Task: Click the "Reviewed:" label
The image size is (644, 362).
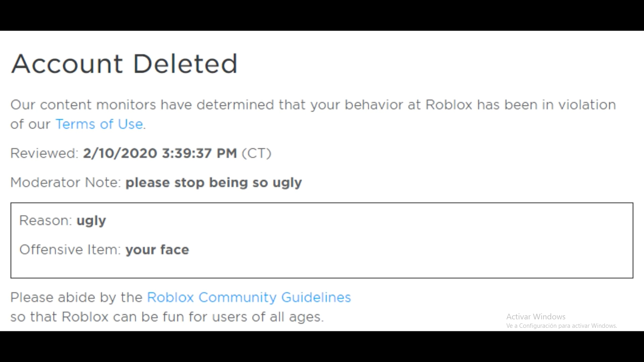Action: (44, 153)
